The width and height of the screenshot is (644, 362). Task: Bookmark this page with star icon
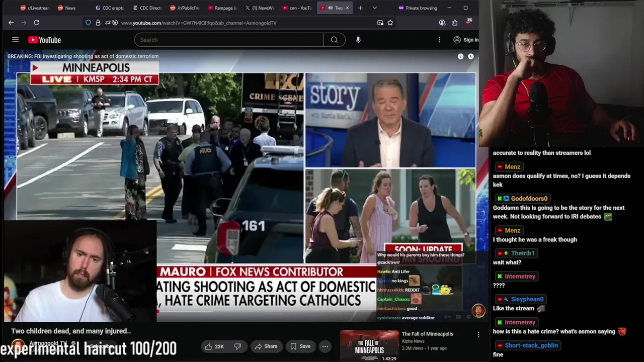pos(390,23)
